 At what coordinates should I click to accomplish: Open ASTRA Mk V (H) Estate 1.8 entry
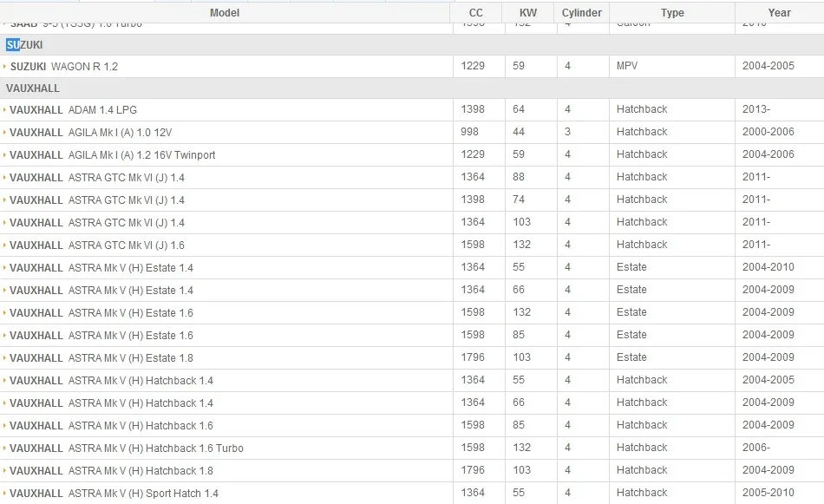(101, 358)
